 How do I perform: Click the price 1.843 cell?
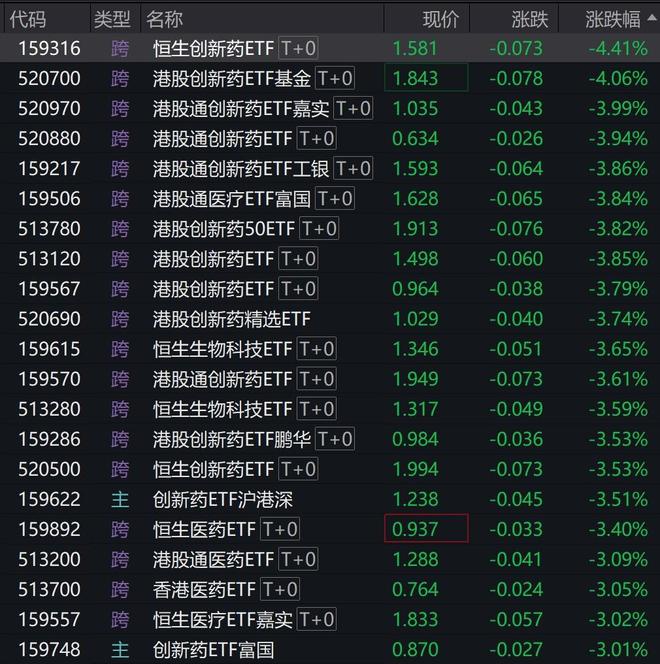[x=426, y=78]
